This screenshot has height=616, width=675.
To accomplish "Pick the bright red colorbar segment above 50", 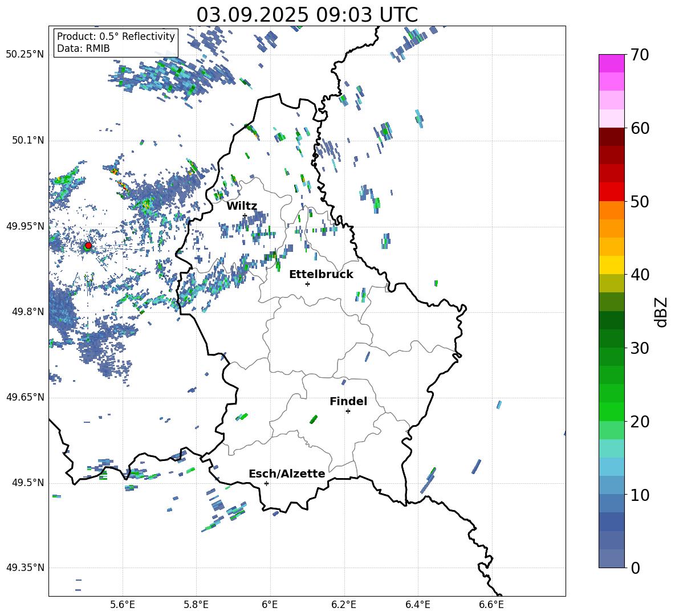I will pyautogui.click(x=611, y=192).
